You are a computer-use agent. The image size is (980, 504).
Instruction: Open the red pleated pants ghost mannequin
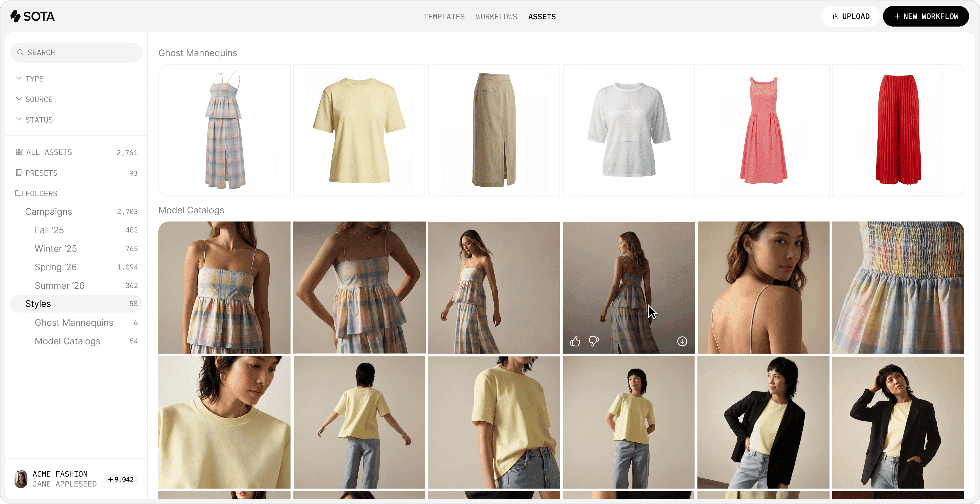[x=898, y=130]
